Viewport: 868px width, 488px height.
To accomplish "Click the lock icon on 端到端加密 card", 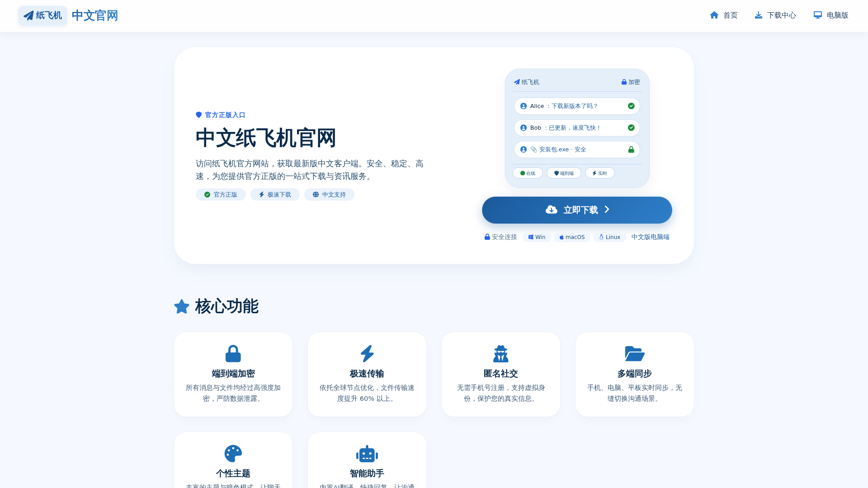I will [x=233, y=354].
